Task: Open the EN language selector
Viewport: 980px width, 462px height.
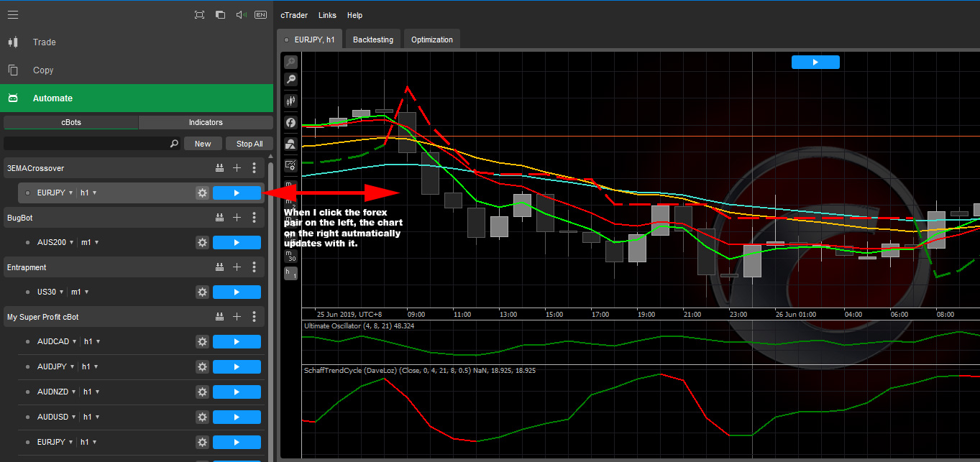Action: [260, 14]
